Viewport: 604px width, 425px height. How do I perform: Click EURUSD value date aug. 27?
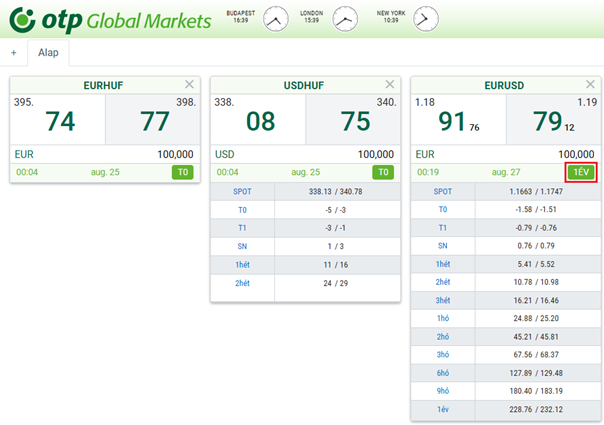tap(506, 172)
